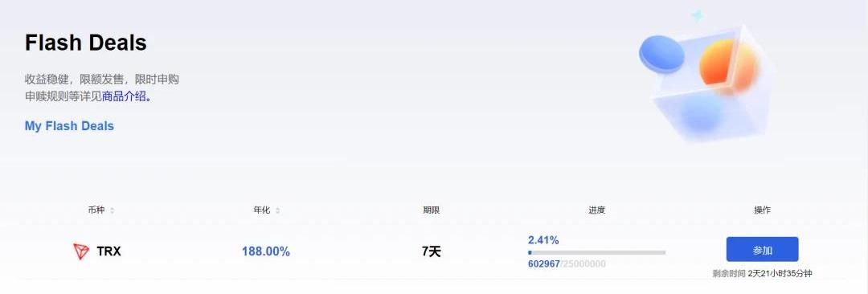Click the 进度 column header
This screenshot has width=868, height=294.
click(596, 210)
